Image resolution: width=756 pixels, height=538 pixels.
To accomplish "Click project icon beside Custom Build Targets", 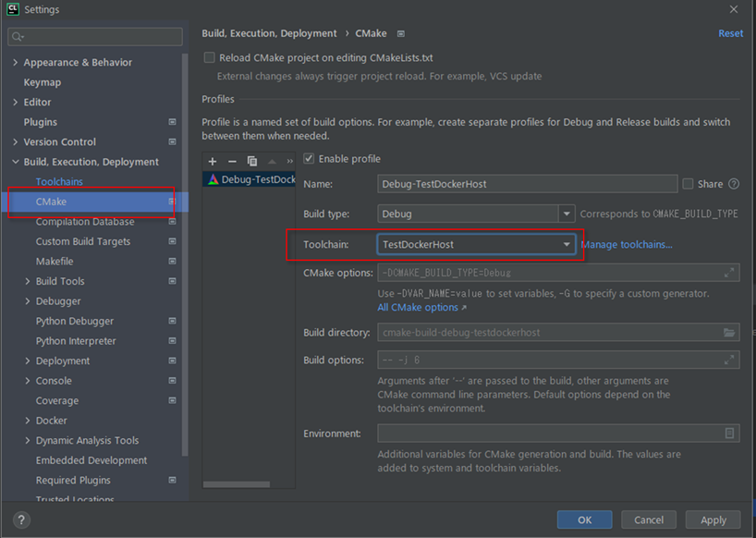I will click(172, 241).
